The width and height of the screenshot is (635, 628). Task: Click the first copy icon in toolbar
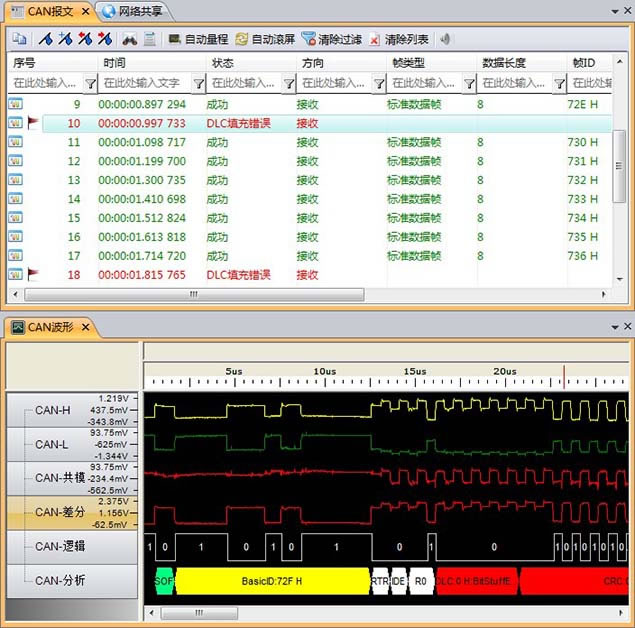(x=19, y=40)
